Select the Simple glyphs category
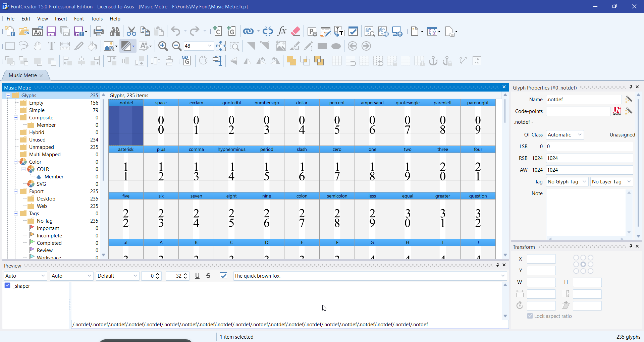 [x=37, y=110]
